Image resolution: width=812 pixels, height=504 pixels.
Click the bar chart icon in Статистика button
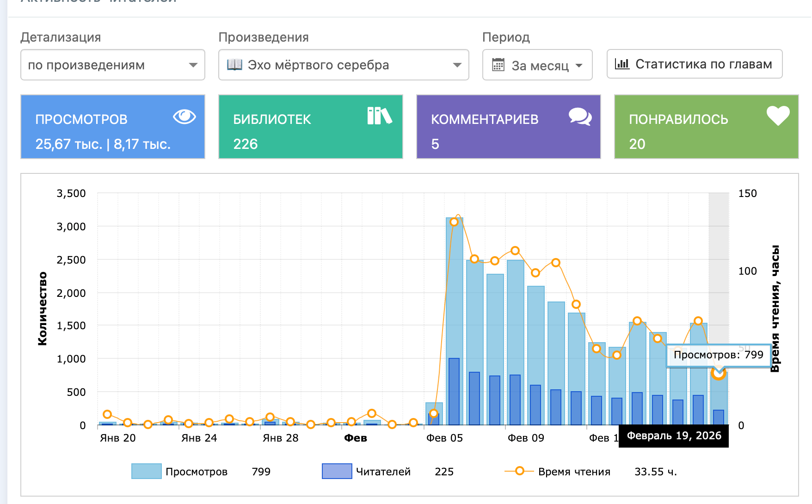pos(622,64)
